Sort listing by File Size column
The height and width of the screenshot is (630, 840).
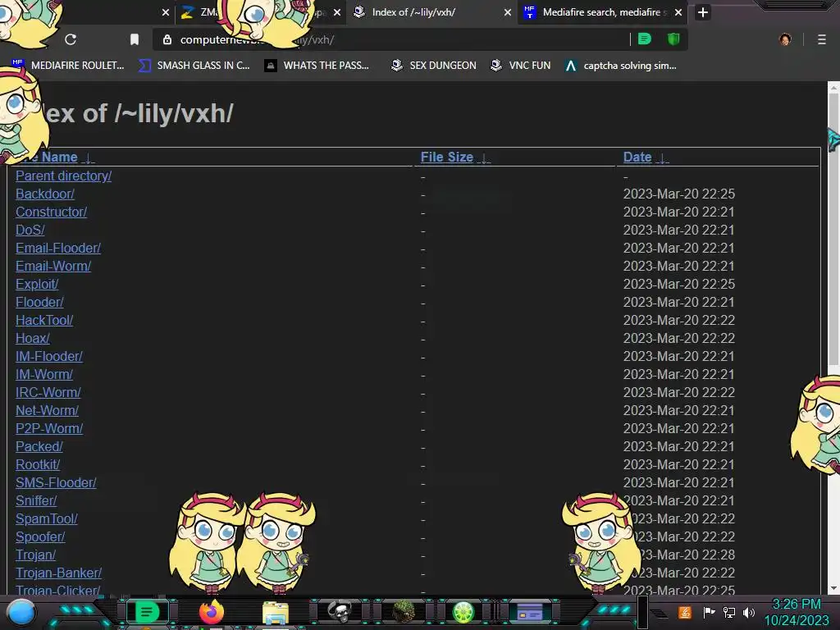(447, 157)
